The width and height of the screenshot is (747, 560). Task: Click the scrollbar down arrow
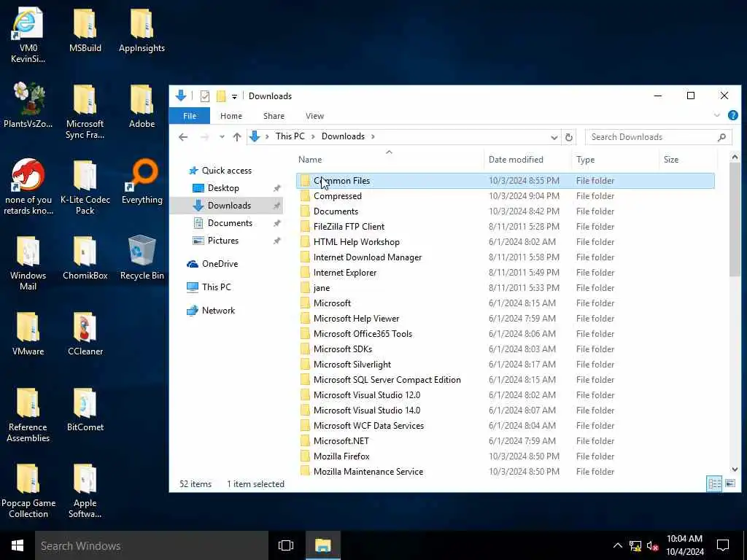pyautogui.click(x=735, y=470)
